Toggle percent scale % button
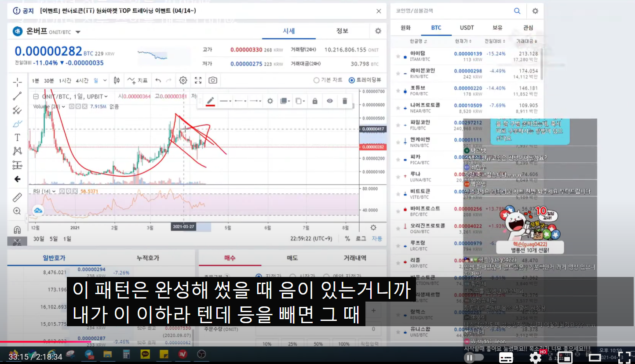Viewport: 635px width, 364px height. (x=347, y=238)
